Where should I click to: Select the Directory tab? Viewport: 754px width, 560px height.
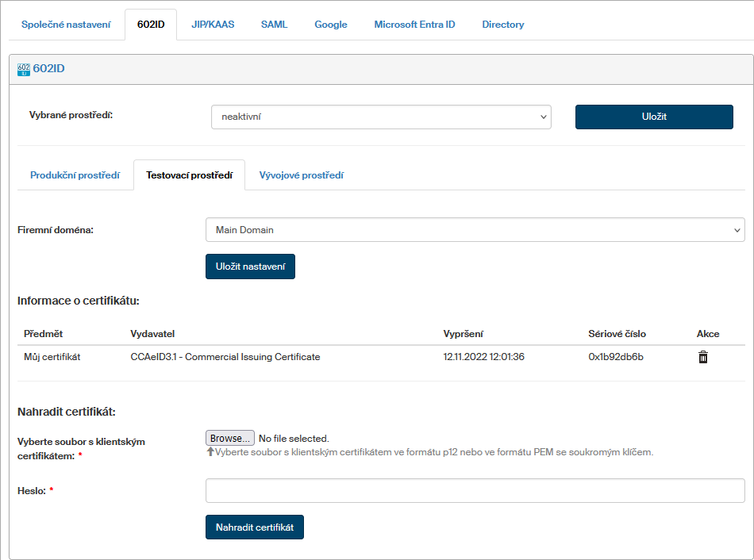pos(502,25)
